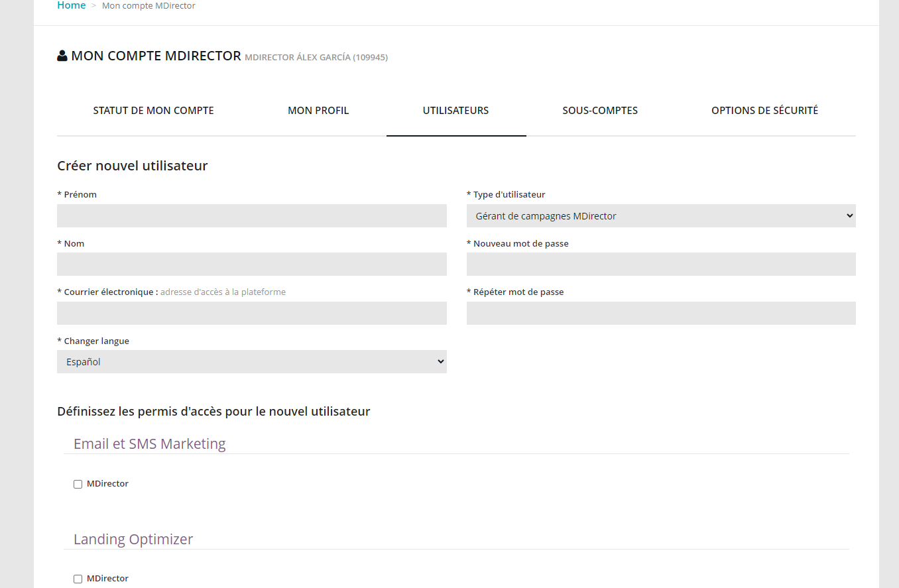
Task: Go to the Home breadcrumb link
Action: (71, 5)
